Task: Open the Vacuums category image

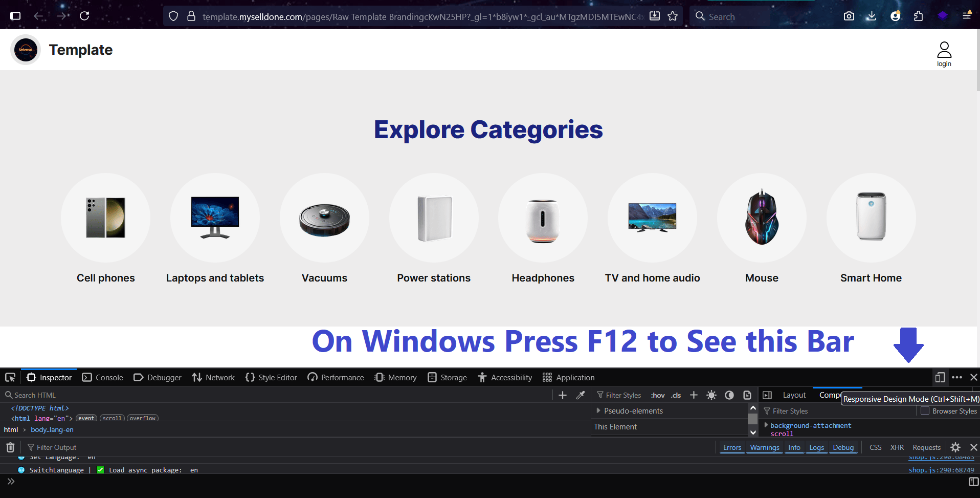Action: pos(324,218)
